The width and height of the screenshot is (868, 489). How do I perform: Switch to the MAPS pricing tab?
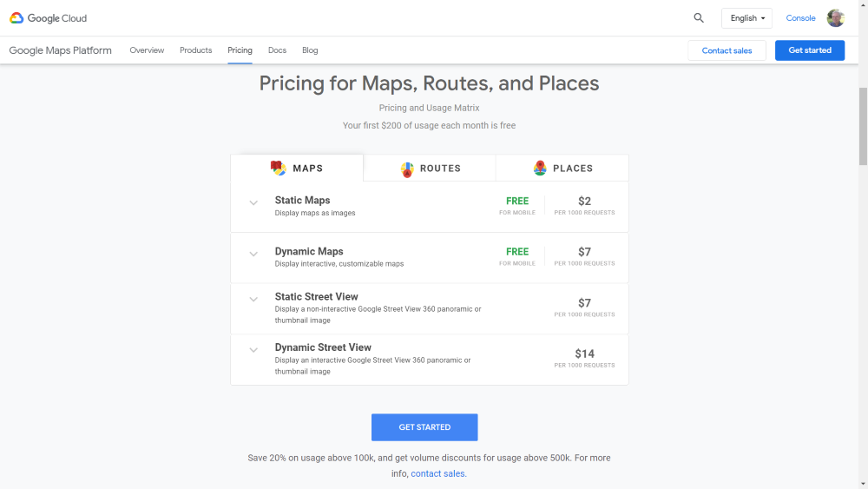click(x=297, y=168)
